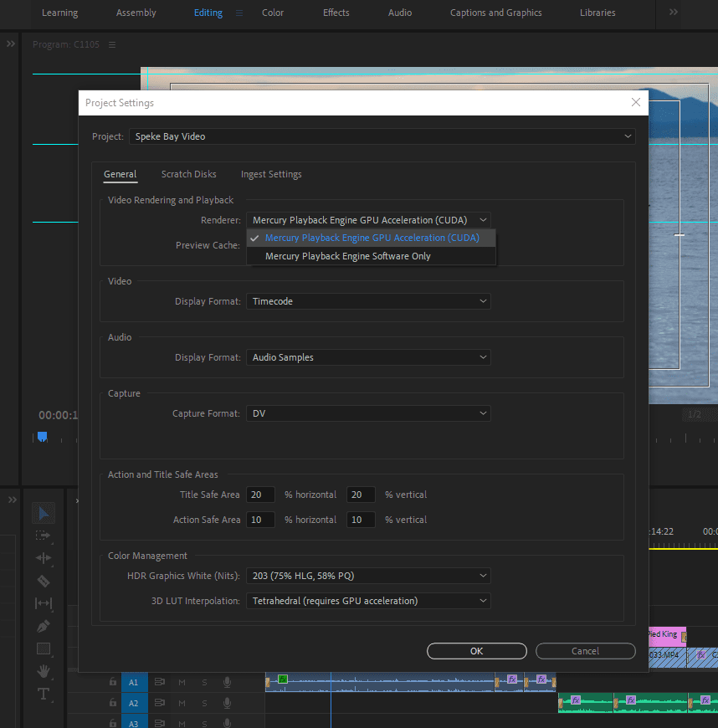Click Title Safe Area vertical field
The height and width of the screenshot is (728, 718).
point(361,495)
